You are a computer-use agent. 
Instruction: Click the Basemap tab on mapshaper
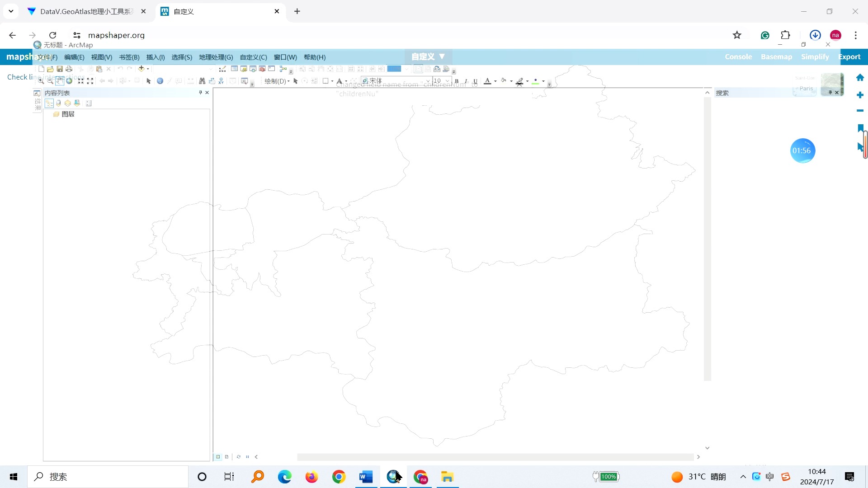click(777, 56)
